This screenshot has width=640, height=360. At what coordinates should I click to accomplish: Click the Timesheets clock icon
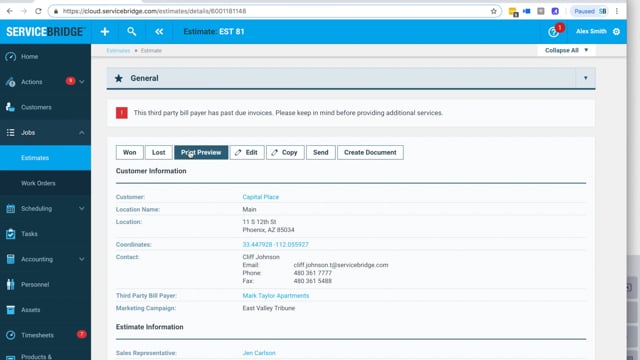click(11, 335)
